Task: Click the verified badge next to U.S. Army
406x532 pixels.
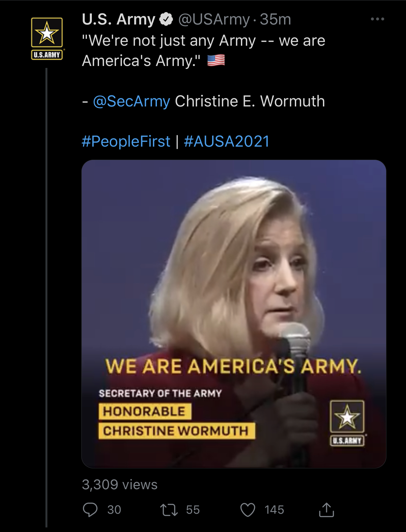Action: click(166, 19)
